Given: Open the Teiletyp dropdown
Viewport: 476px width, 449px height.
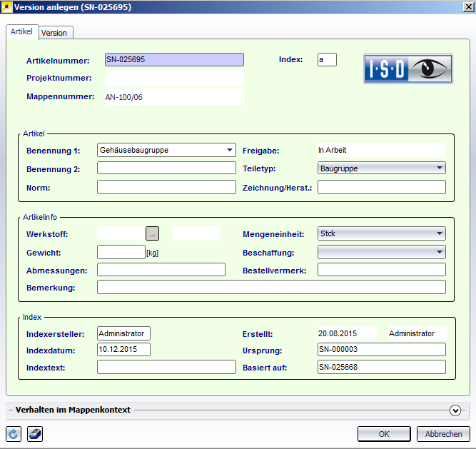Looking at the screenshot, I should coord(438,168).
